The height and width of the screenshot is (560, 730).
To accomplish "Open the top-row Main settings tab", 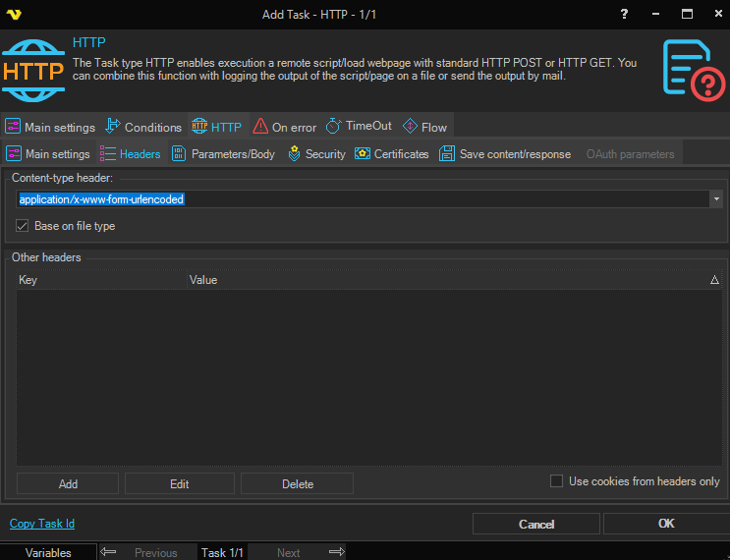I will (x=50, y=127).
